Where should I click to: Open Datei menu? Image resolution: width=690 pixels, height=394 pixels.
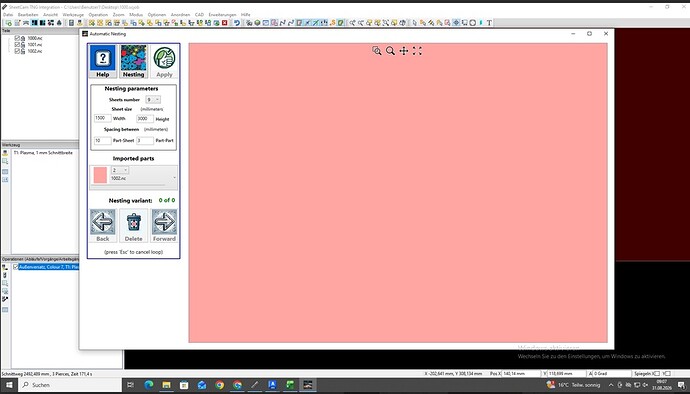click(8, 15)
